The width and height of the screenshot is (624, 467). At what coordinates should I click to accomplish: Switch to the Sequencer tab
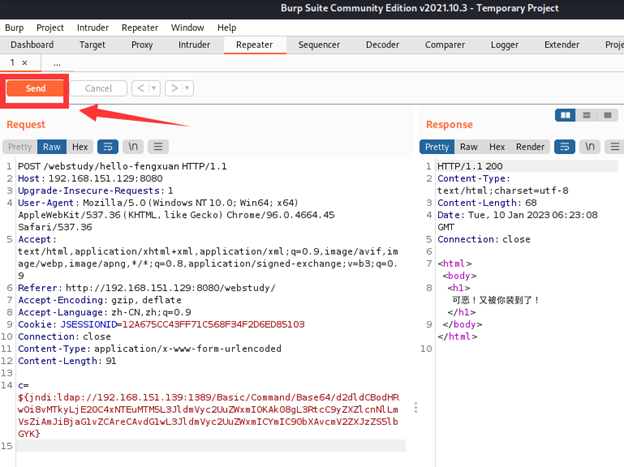click(x=319, y=45)
